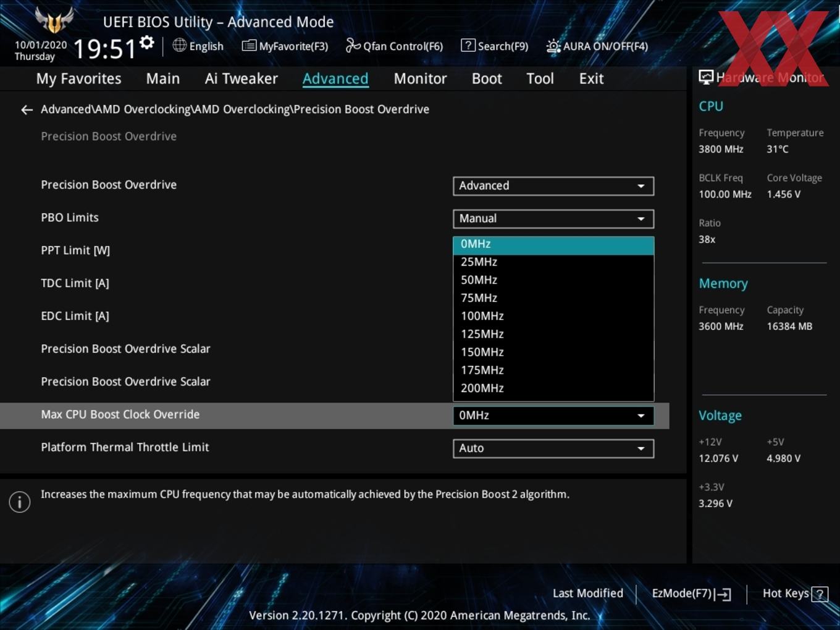
Task: Open Platform Thermal Throttle Limit dropdown
Action: (x=553, y=448)
